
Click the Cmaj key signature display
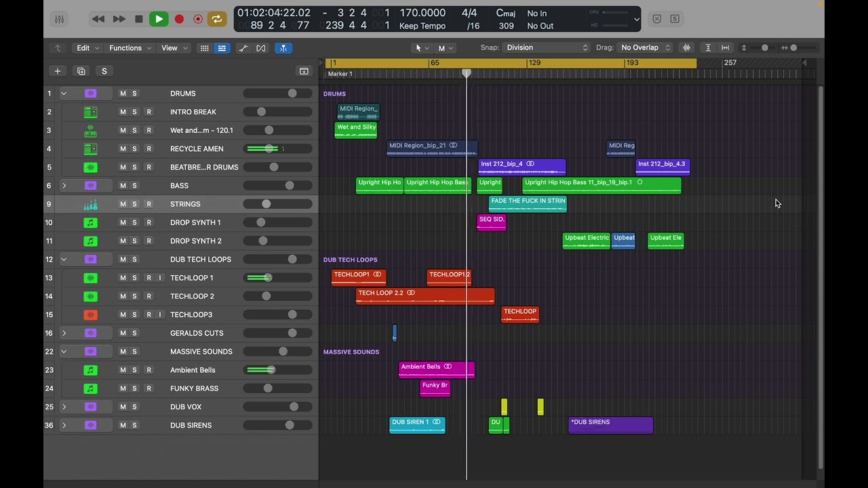pos(506,13)
